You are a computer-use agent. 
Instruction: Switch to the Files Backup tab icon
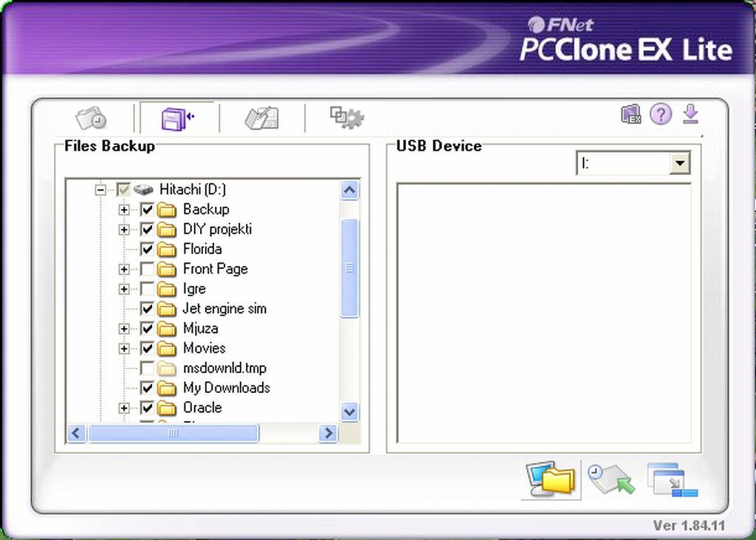point(177,118)
